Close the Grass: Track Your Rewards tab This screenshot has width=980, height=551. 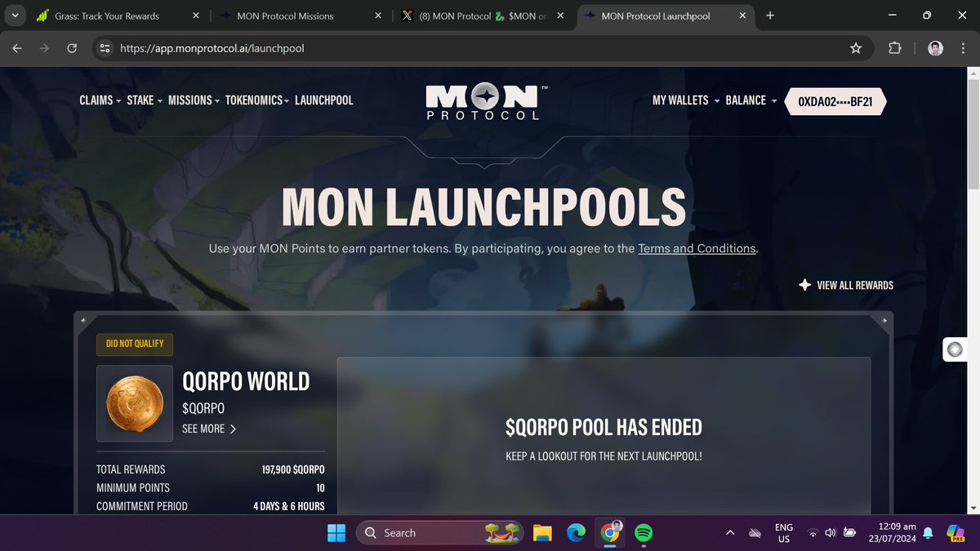[x=194, y=16]
